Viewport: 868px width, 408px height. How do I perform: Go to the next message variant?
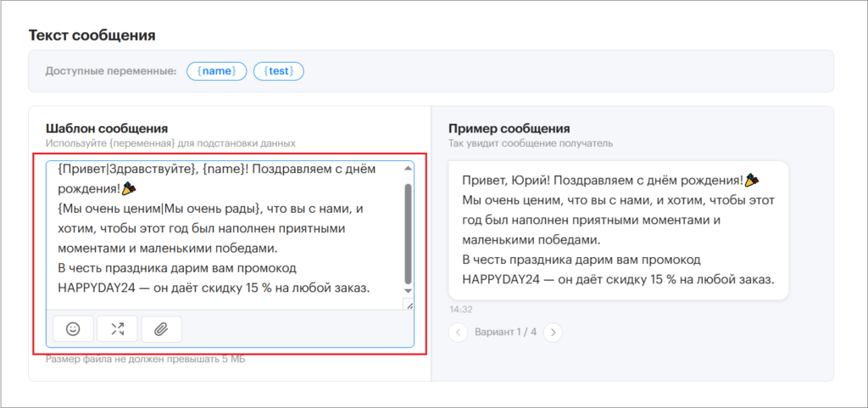(x=553, y=333)
